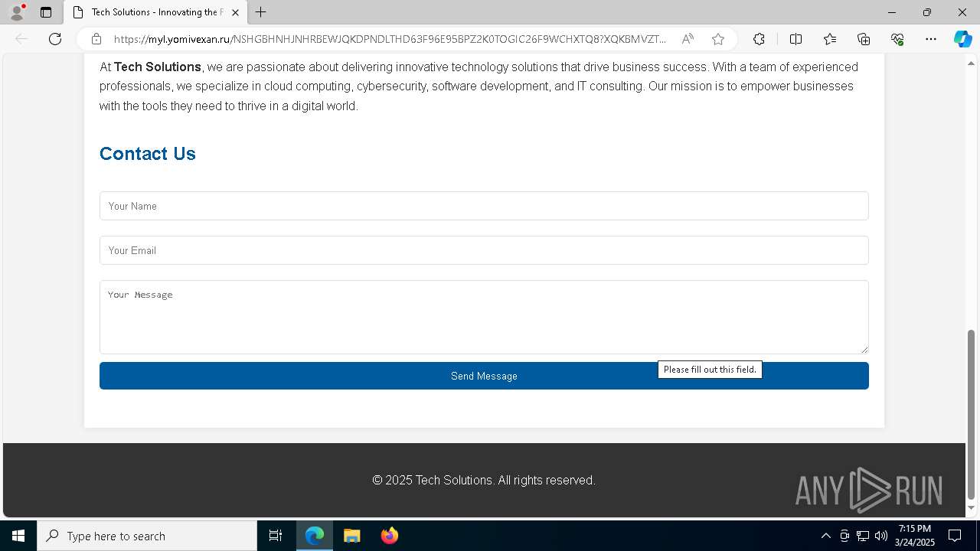The image size is (980, 551).
Task: Open the volume tray icon
Action: coord(881,536)
